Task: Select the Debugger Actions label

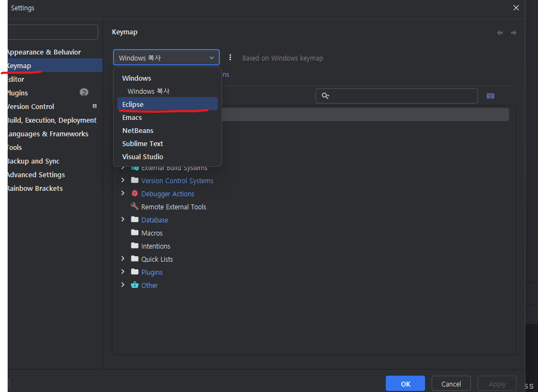Action: coord(168,194)
